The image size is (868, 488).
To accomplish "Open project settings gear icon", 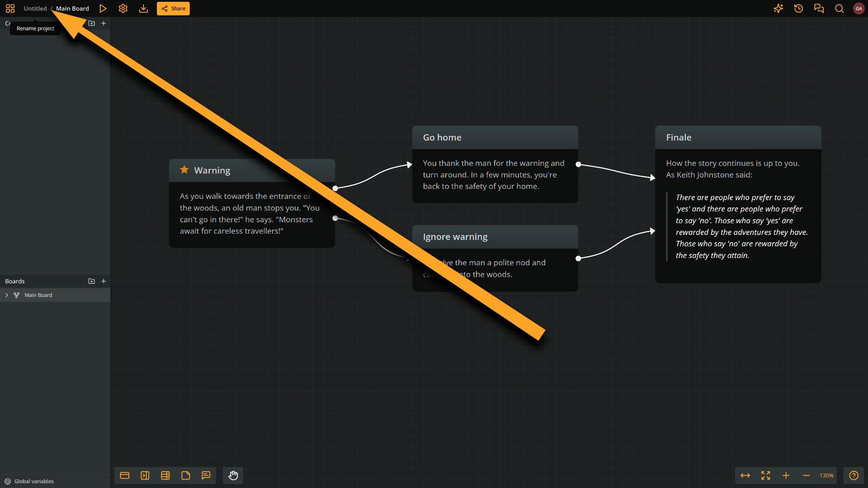I will (123, 9).
